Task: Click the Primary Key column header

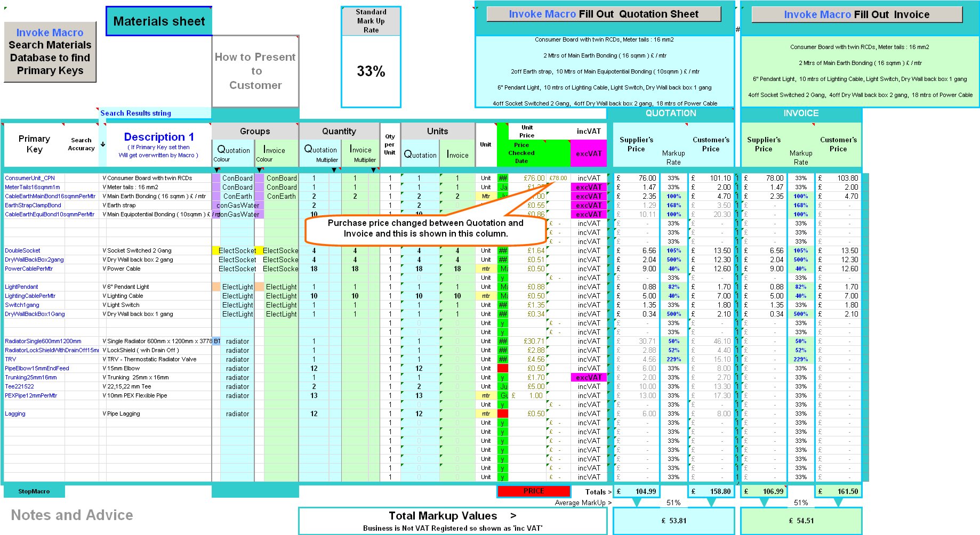Action: pyautogui.click(x=34, y=144)
